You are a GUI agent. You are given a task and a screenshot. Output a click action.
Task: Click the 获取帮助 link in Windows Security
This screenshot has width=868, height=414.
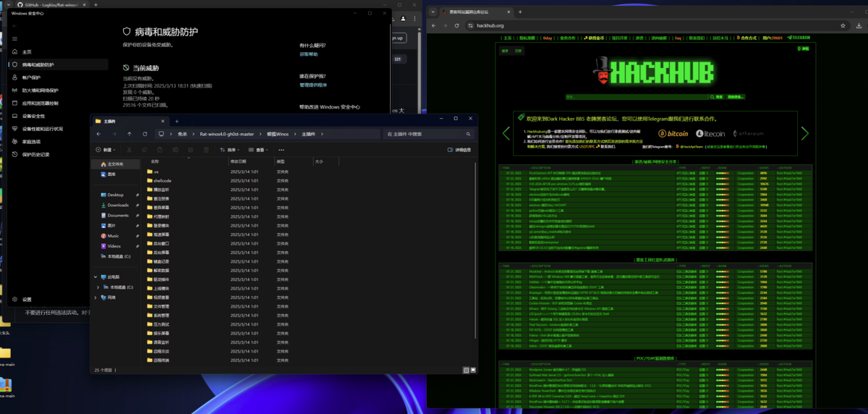click(x=308, y=54)
